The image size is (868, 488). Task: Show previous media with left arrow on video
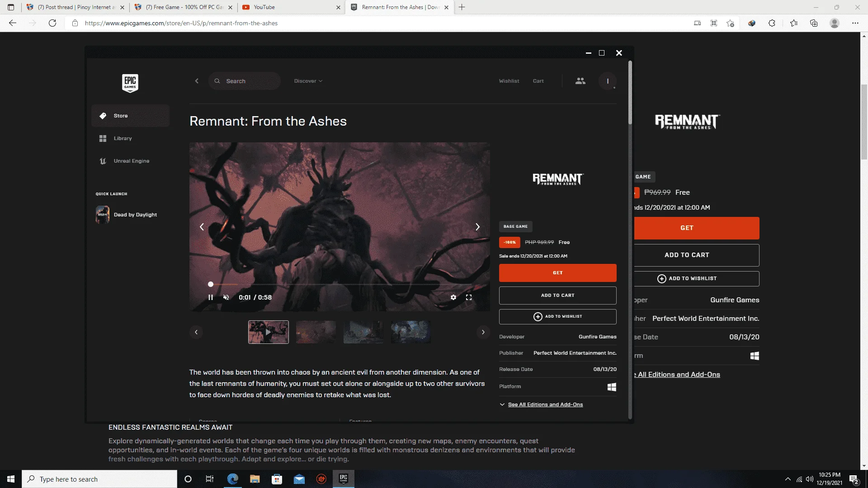pyautogui.click(x=202, y=227)
